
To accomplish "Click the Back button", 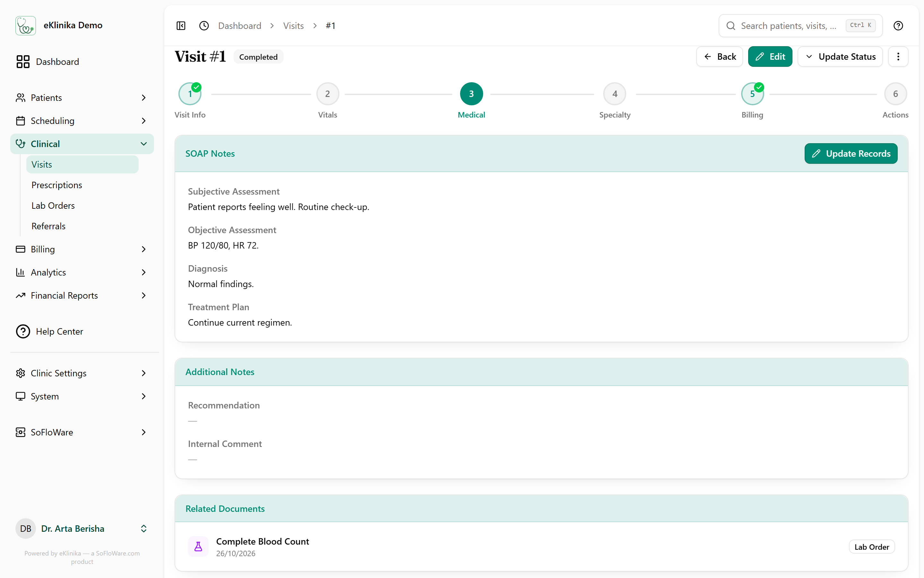I will [x=719, y=57].
